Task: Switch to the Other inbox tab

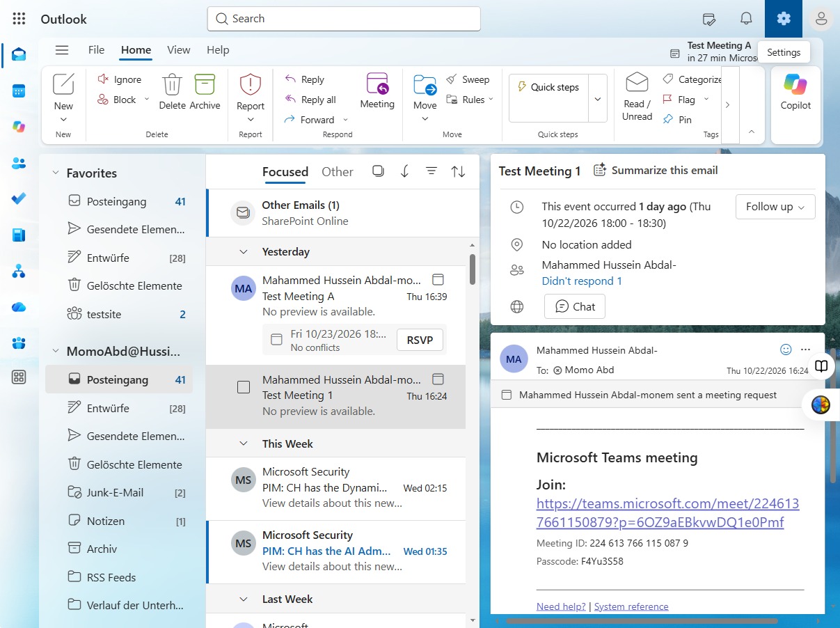Action: pos(338,172)
